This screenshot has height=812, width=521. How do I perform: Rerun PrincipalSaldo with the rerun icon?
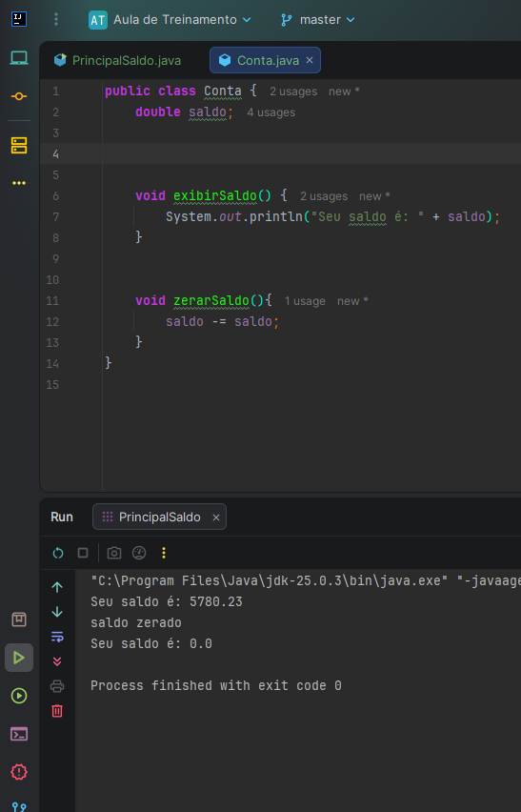pos(58,553)
